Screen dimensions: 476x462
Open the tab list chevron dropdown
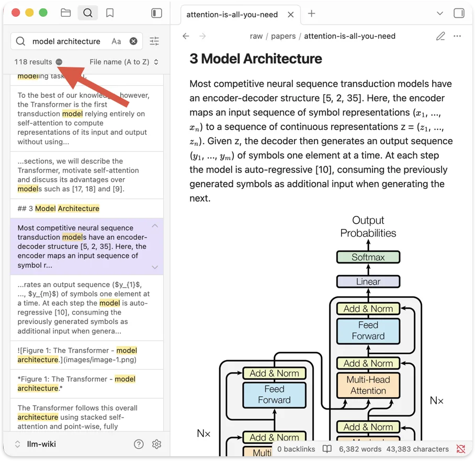coord(439,14)
